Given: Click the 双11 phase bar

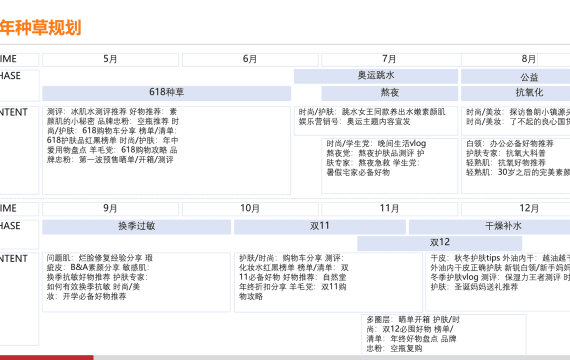Looking at the screenshot, I should click(320, 227).
